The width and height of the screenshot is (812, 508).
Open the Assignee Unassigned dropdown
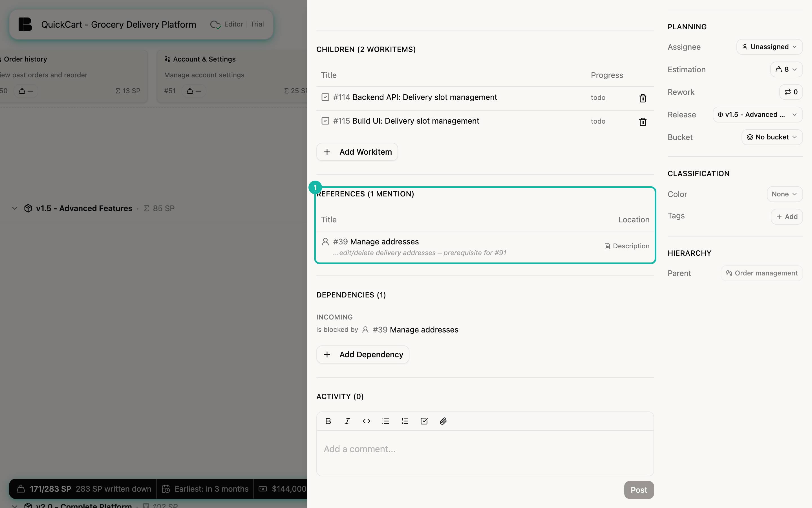coord(769,47)
